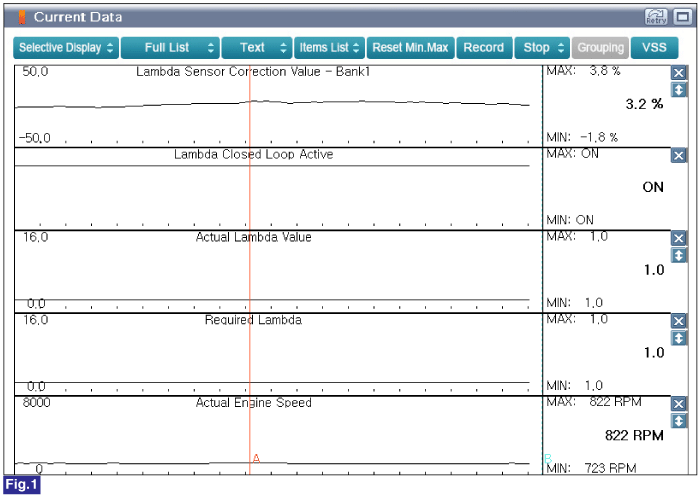
Task: Click the Actual Engine Speed graph title
Action: [x=254, y=403]
